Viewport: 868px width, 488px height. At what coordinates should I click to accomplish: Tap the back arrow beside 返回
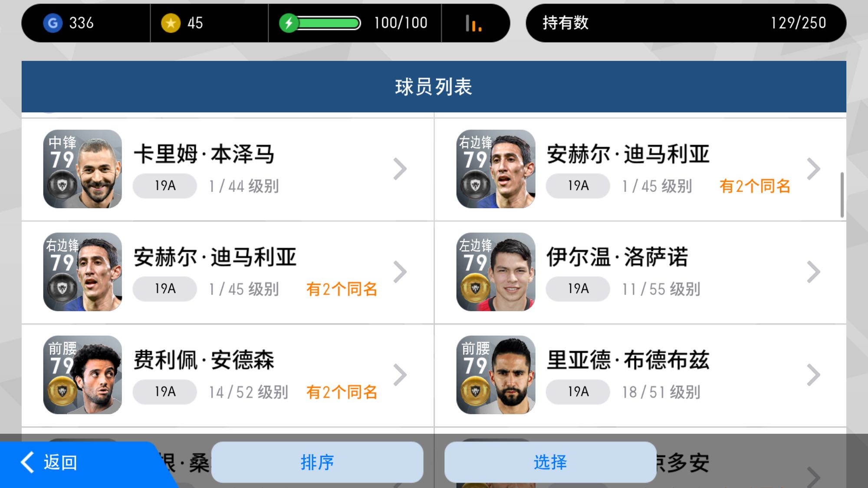tap(28, 462)
